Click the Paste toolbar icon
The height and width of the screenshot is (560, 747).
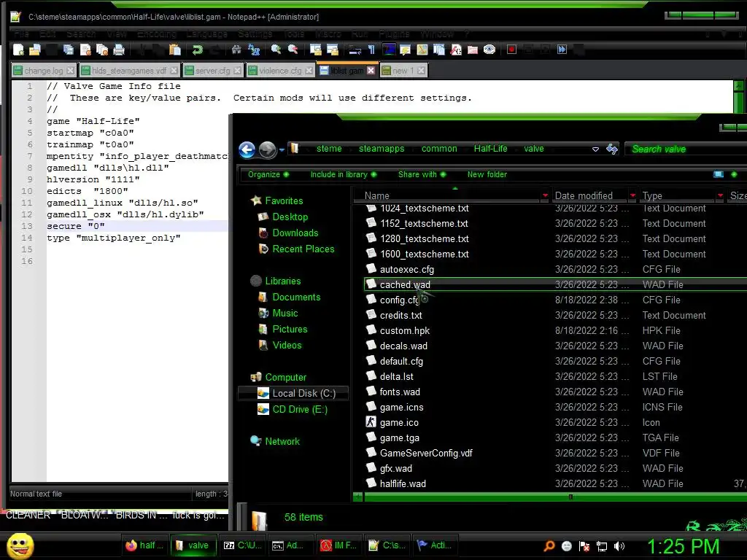[175, 50]
